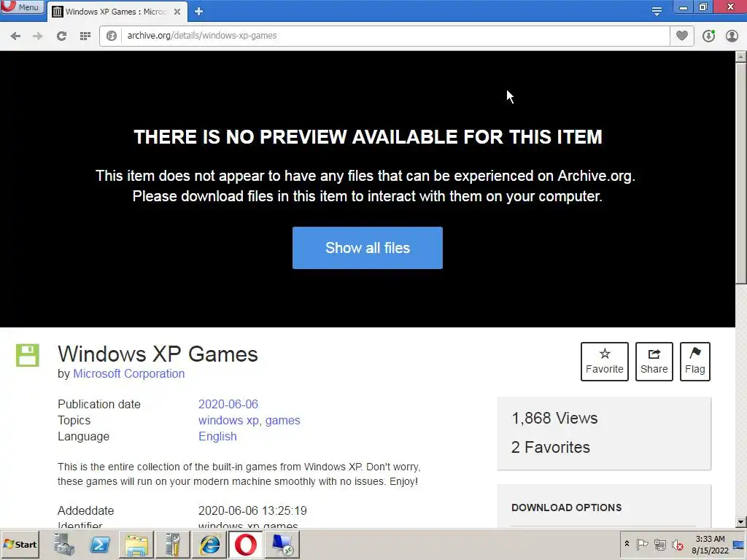
Task: Open the server tools taskbar icon
Action: point(172,544)
